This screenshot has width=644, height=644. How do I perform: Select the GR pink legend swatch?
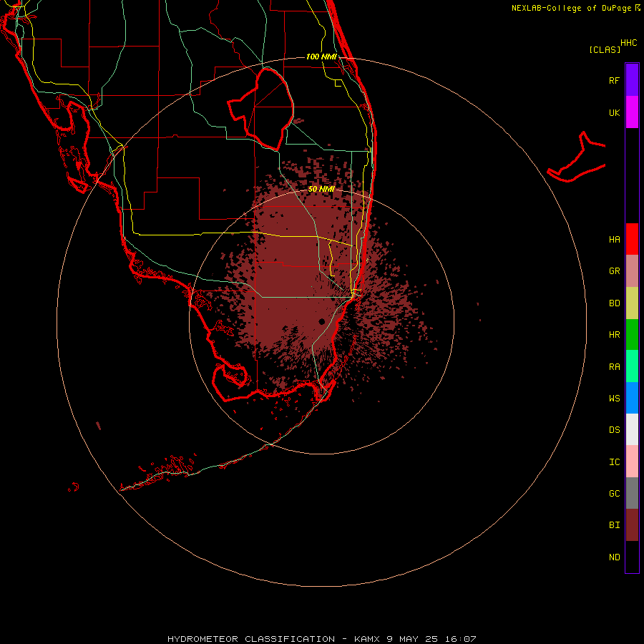point(632,271)
